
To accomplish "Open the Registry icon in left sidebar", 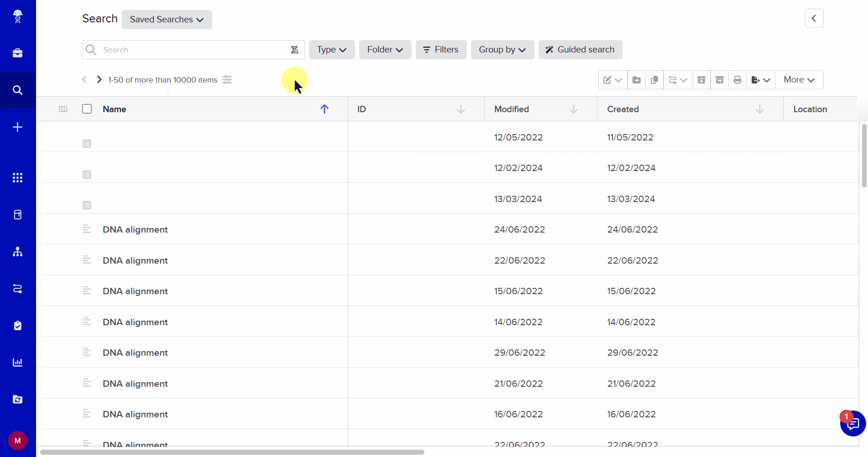I will (18, 215).
